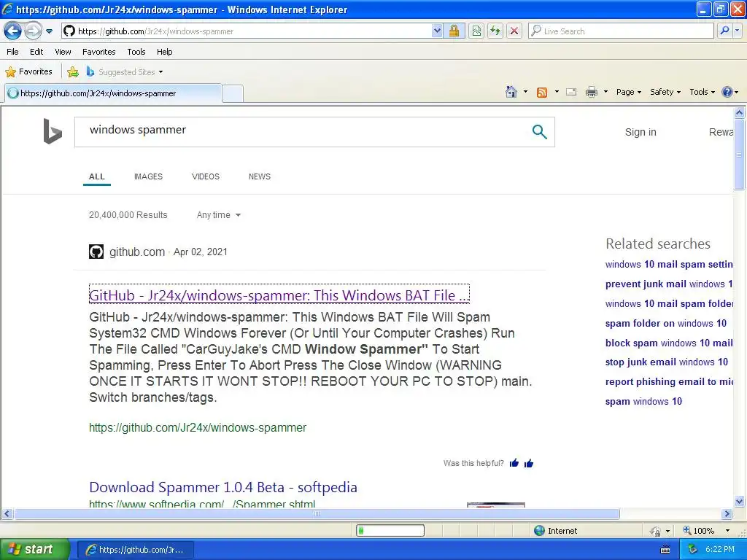This screenshot has width=747, height=560.
Task: Select the ALL results tab
Action: click(x=97, y=176)
